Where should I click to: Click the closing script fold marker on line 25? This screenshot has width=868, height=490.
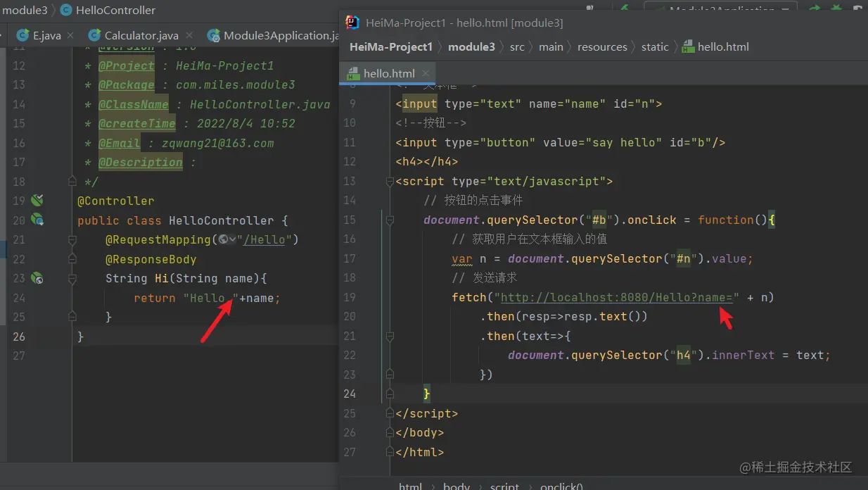[390, 413]
